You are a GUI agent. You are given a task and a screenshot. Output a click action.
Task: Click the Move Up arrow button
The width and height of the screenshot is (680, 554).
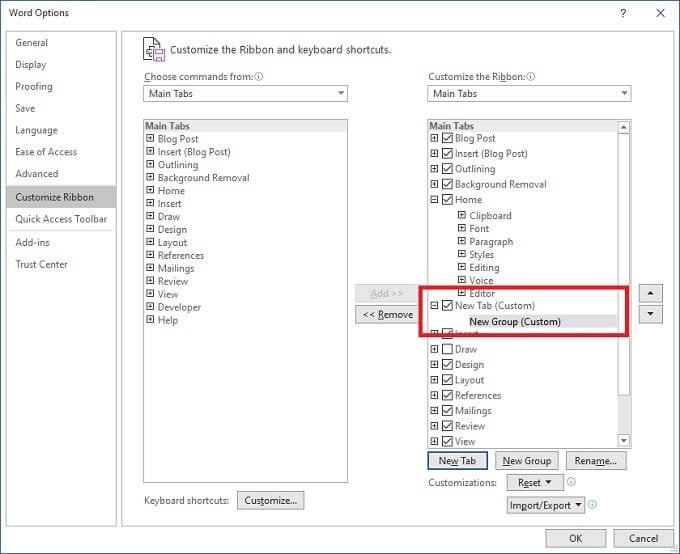click(650, 293)
